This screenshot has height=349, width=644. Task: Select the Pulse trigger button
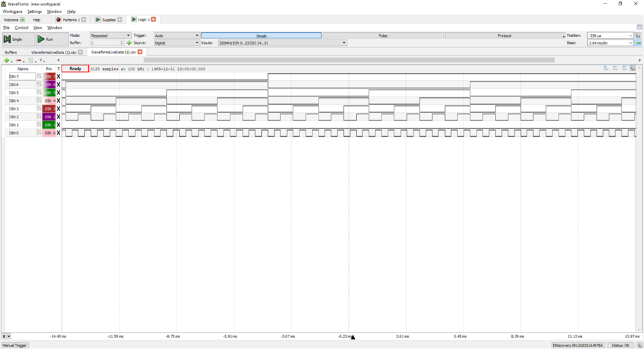[383, 36]
